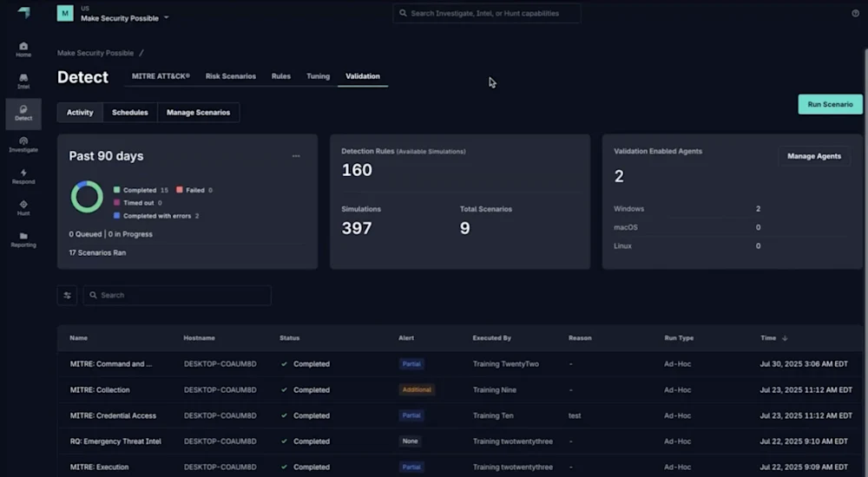Open the Risk Scenarios tab

click(230, 76)
